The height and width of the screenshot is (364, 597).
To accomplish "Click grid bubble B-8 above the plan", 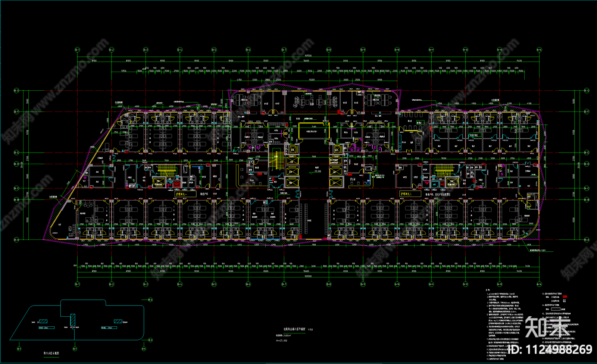I will pos(329,50).
